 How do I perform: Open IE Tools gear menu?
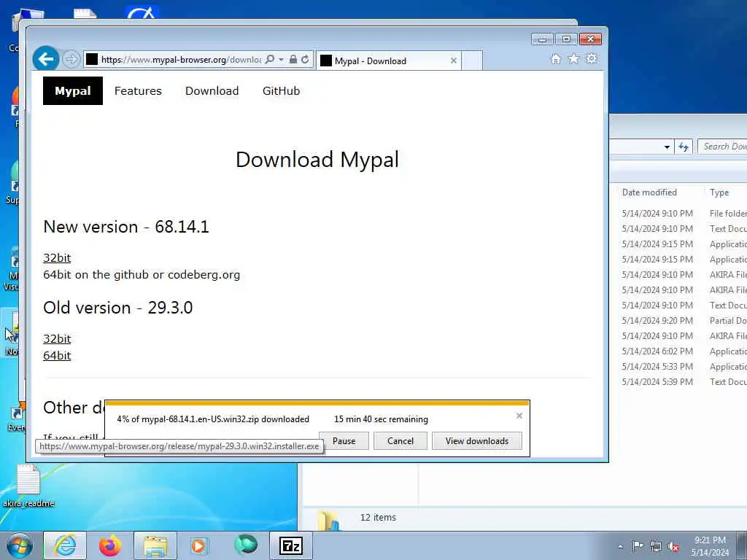click(x=591, y=59)
